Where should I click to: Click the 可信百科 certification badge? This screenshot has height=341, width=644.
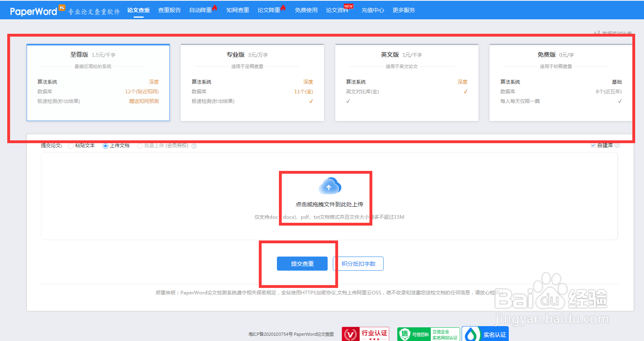point(429,334)
